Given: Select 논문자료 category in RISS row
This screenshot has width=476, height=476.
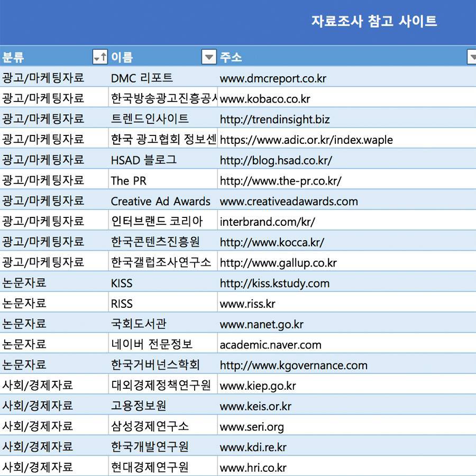Looking at the screenshot, I should click(x=54, y=302).
